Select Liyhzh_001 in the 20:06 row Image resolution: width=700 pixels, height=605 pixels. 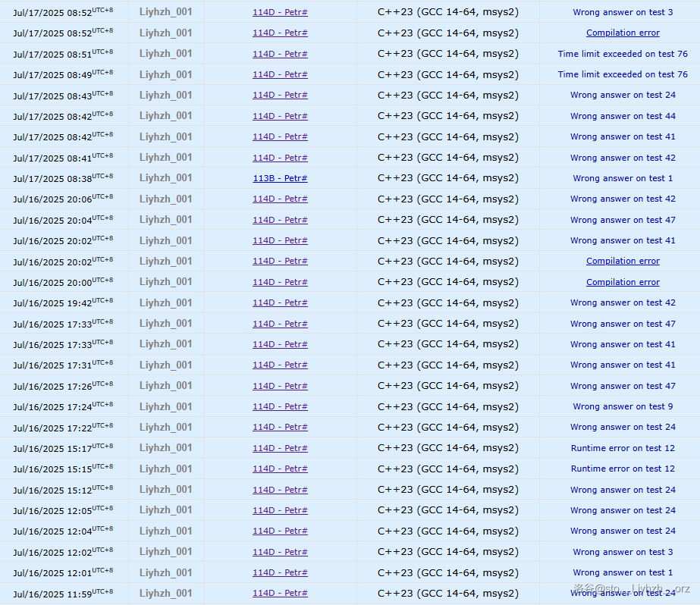click(165, 199)
